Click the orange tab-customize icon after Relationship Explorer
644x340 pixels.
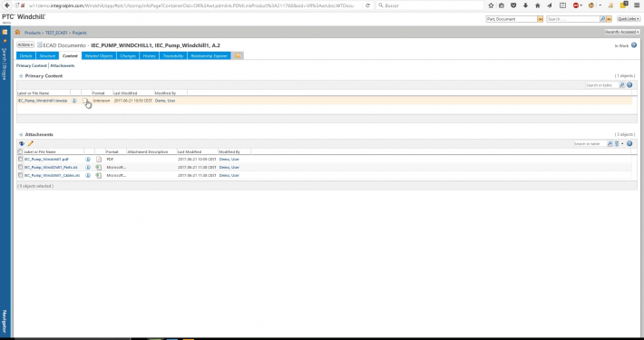[x=238, y=55]
